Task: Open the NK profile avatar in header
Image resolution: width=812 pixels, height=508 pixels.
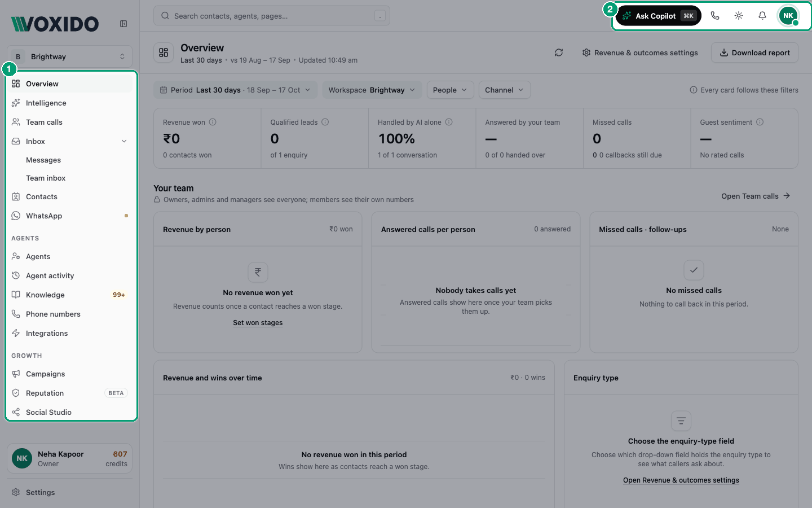Action: [x=788, y=16]
